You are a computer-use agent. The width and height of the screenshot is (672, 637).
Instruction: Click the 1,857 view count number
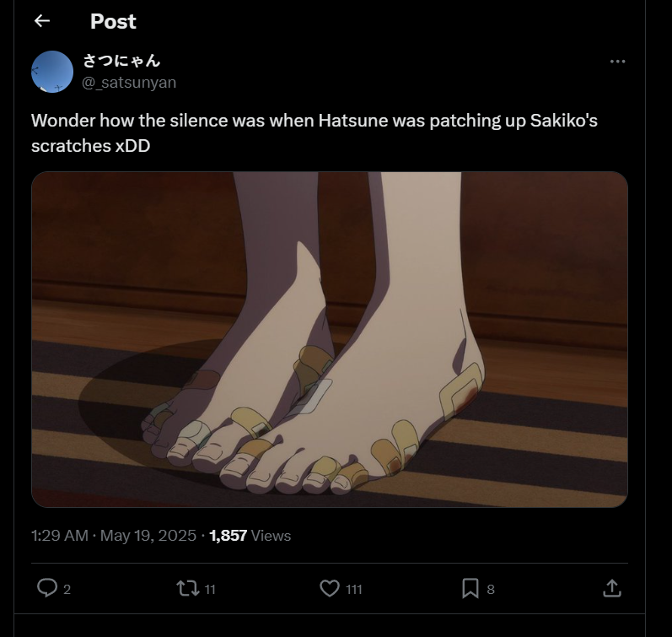(x=228, y=536)
